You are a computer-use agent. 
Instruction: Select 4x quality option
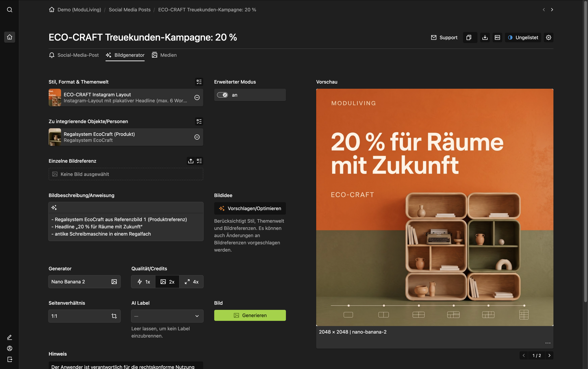coord(191,282)
